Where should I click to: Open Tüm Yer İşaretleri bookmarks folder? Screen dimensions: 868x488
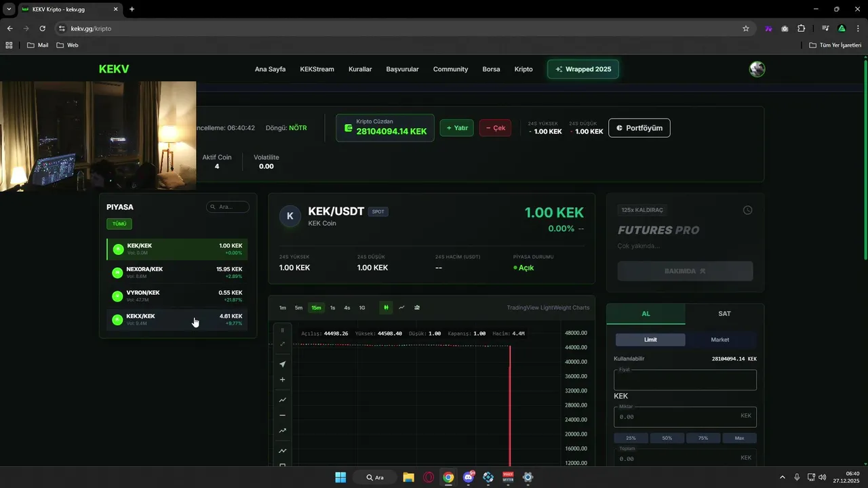835,45
